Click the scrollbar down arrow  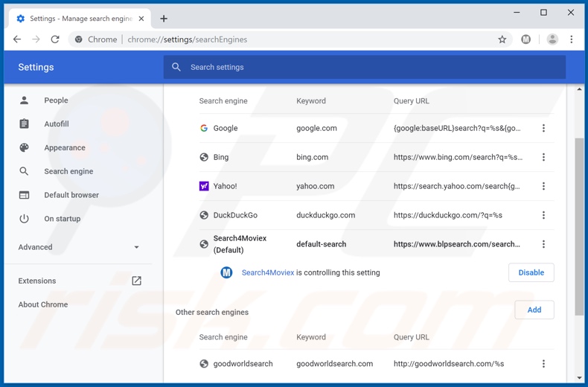coord(579,377)
